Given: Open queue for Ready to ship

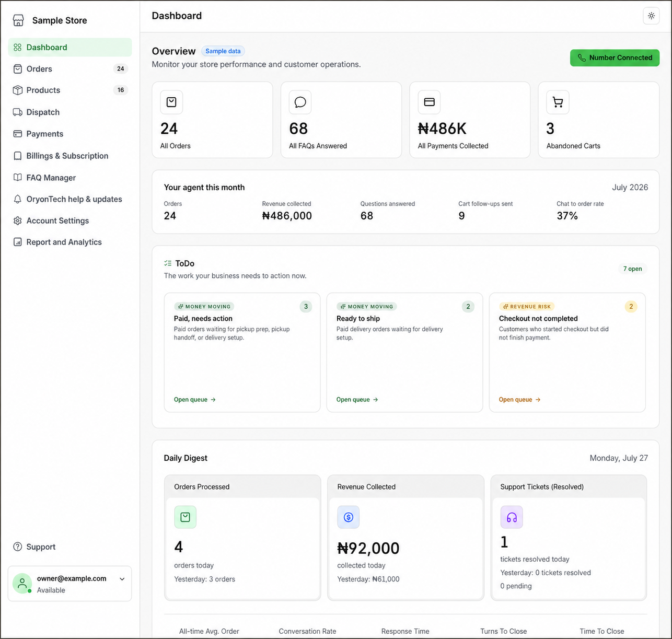Looking at the screenshot, I should [x=357, y=400].
